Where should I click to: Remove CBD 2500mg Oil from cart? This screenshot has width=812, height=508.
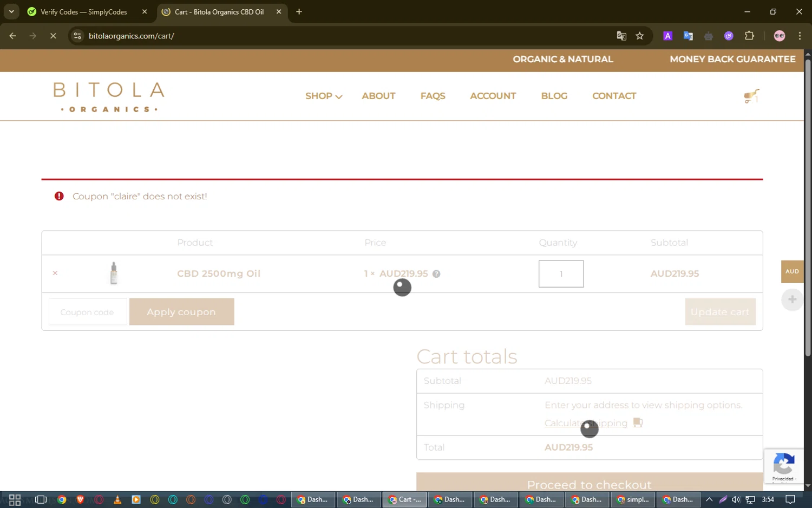pyautogui.click(x=55, y=273)
